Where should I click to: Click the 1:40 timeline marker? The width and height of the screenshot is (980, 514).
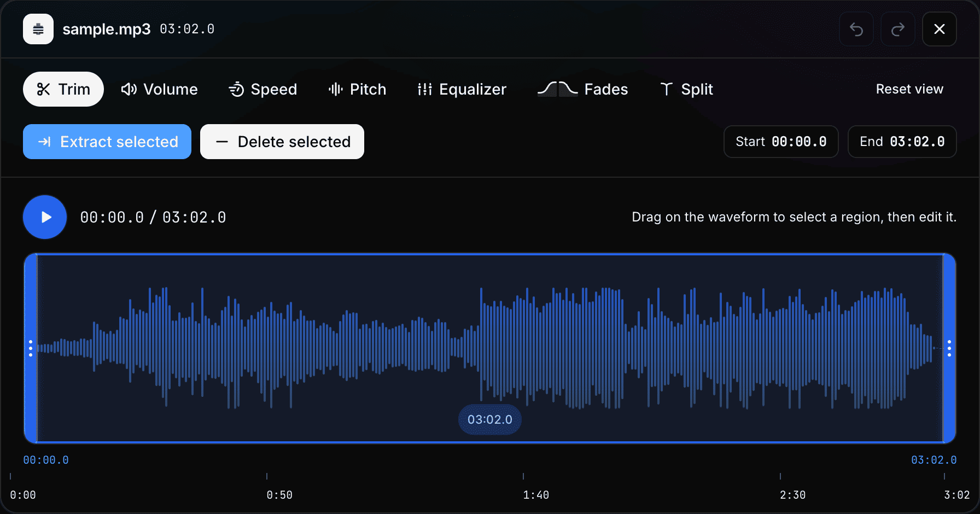(x=536, y=495)
